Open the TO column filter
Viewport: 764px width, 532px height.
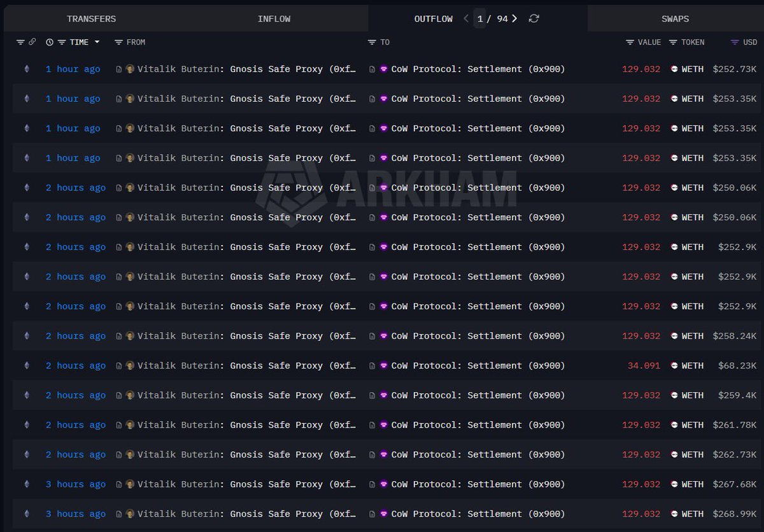point(372,42)
